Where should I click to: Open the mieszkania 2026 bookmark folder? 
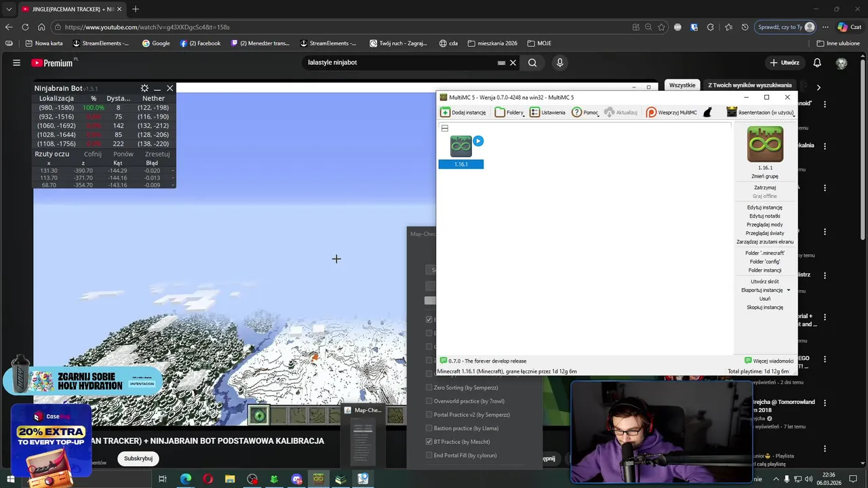(492, 43)
